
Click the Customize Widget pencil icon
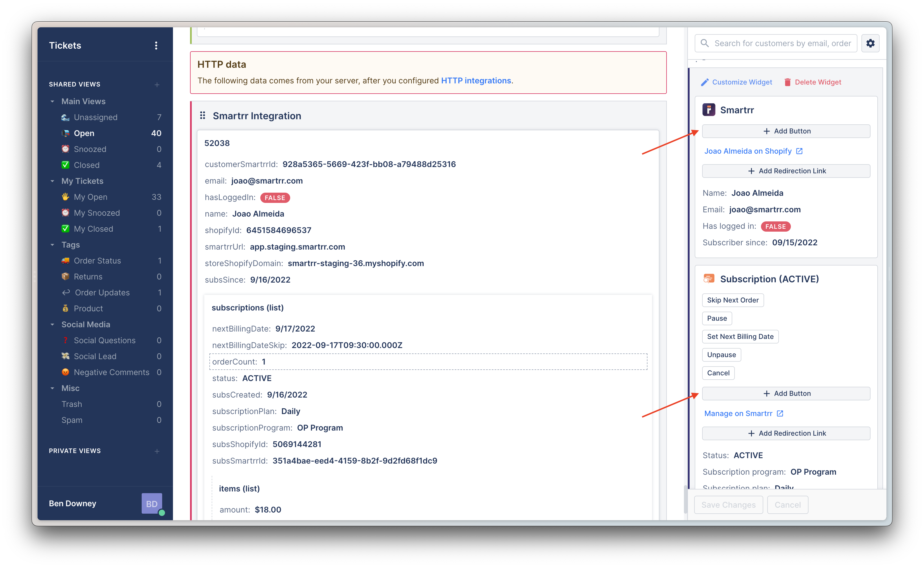click(x=705, y=82)
